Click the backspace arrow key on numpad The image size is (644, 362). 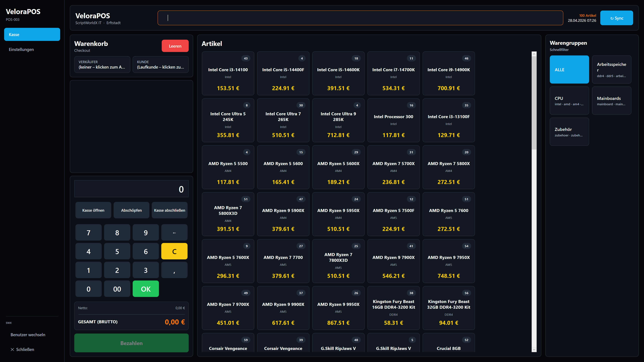(174, 233)
